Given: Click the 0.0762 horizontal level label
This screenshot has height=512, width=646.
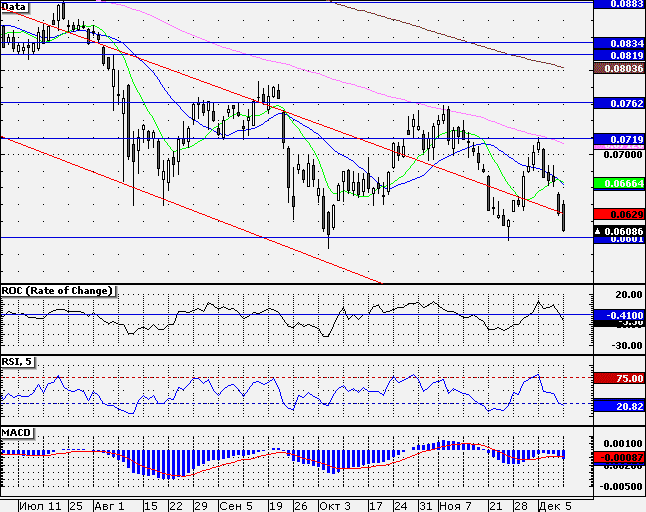Looking at the screenshot, I should point(620,103).
